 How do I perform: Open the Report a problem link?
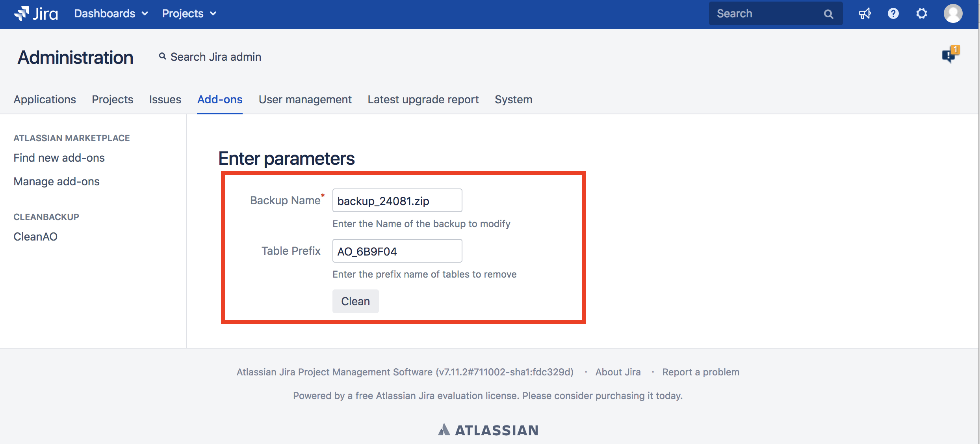(700, 372)
